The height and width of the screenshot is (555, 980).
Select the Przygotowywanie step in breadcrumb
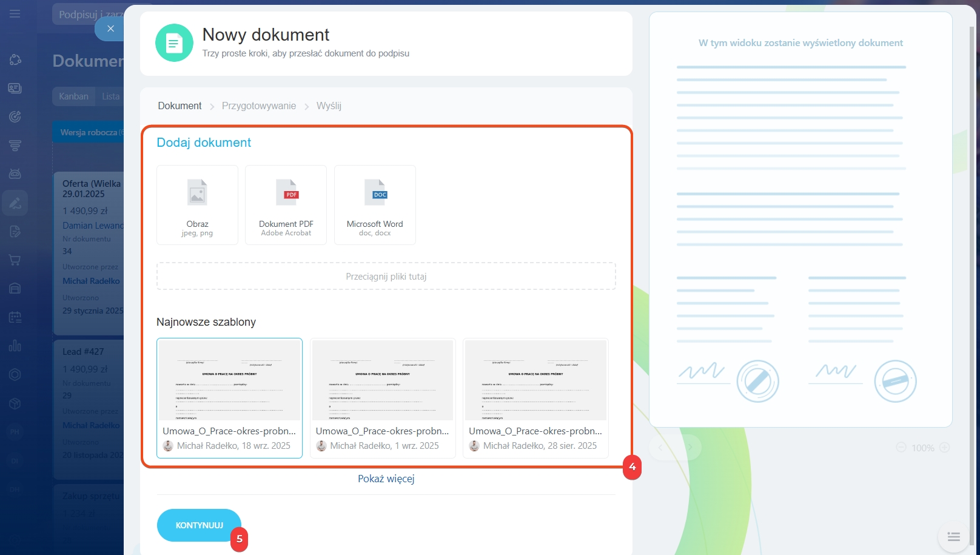tap(259, 106)
